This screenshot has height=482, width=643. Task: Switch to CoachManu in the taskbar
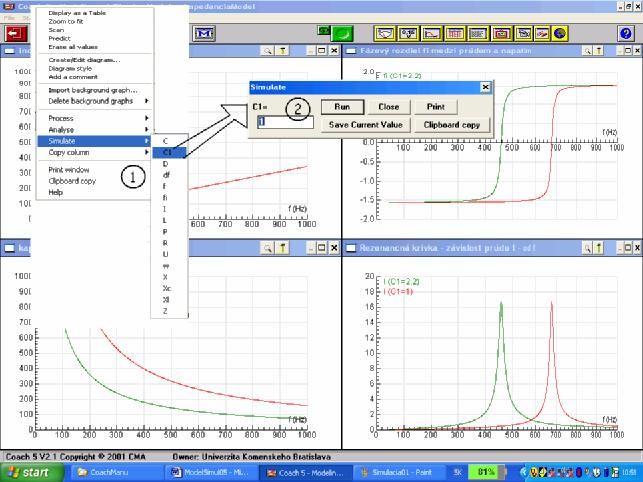(118, 473)
